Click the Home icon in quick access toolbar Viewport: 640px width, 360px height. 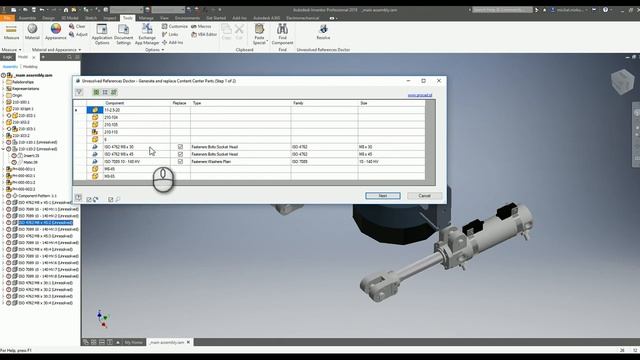[x=66, y=10]
